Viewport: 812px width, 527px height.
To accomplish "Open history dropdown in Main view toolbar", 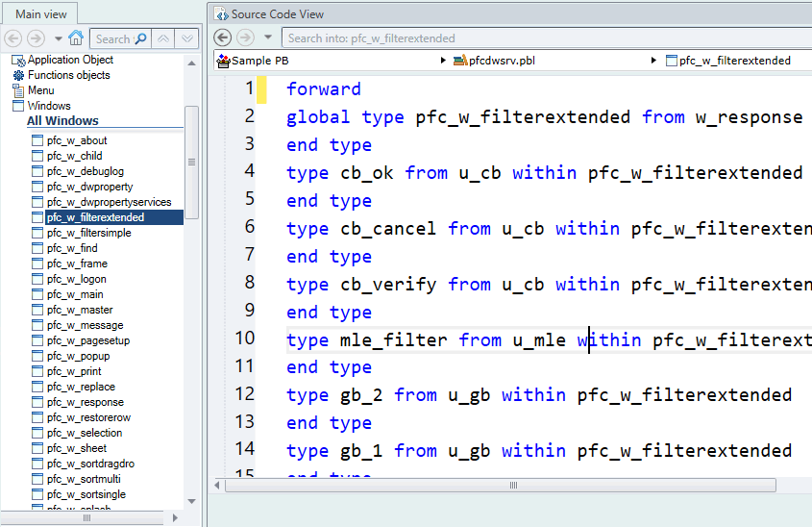I will [58, 38].
